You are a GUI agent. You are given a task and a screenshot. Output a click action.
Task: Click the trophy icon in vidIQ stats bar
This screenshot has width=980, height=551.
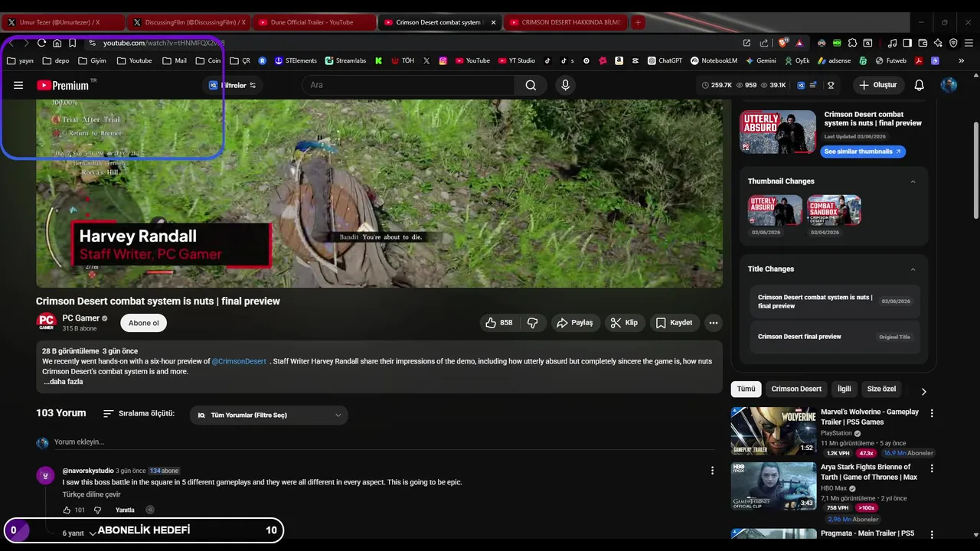(x=831, y=85)
